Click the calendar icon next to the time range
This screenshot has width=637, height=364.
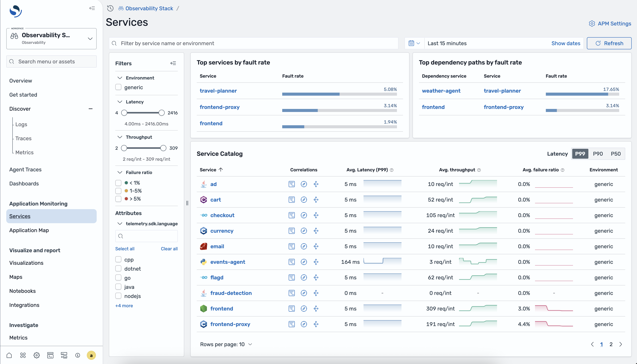tap(412, 43)
